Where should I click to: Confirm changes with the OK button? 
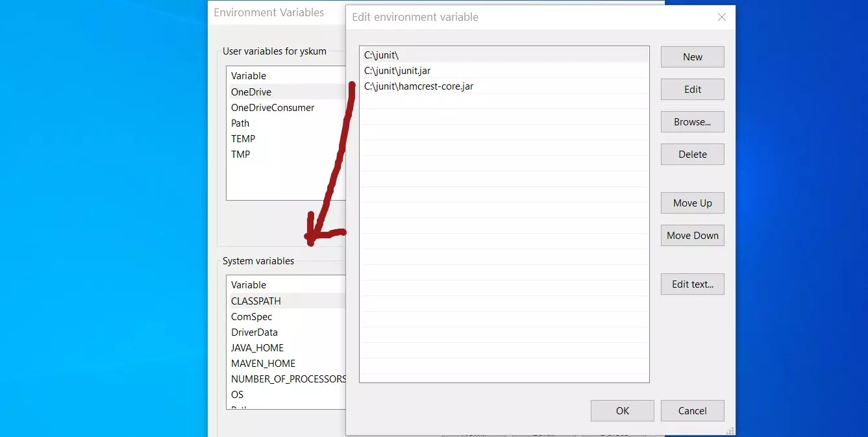pos(622,410)
